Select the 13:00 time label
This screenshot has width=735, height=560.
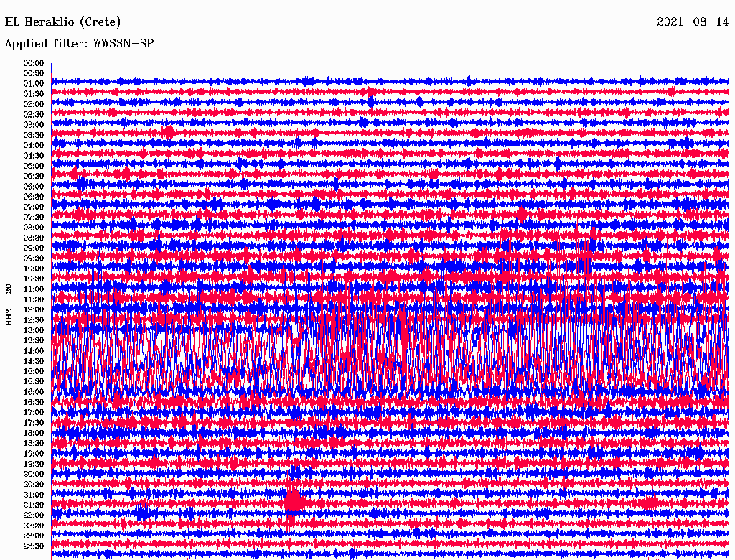tap(34, 330)
